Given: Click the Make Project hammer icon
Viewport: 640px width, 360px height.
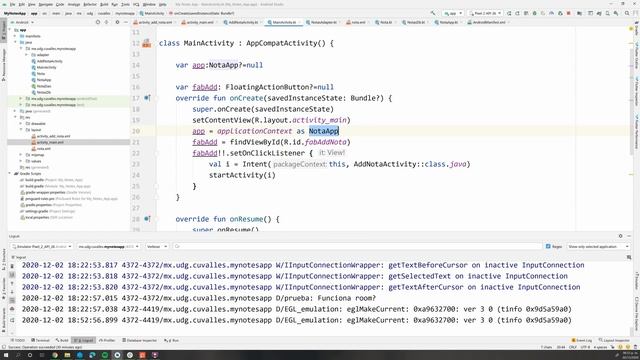Looking at the screenshot, I should pyautogui.click(x=433, y=13).
